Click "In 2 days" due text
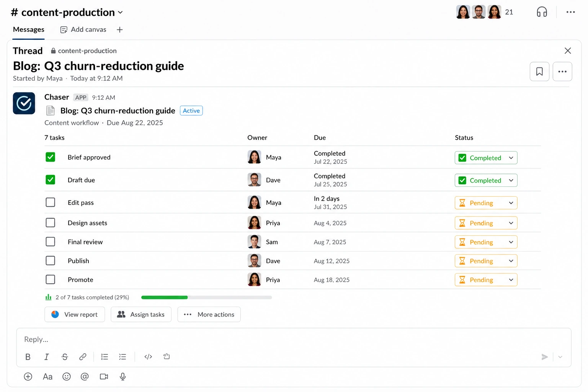This screenshot has width=588, height=392. tap(327, 199)
